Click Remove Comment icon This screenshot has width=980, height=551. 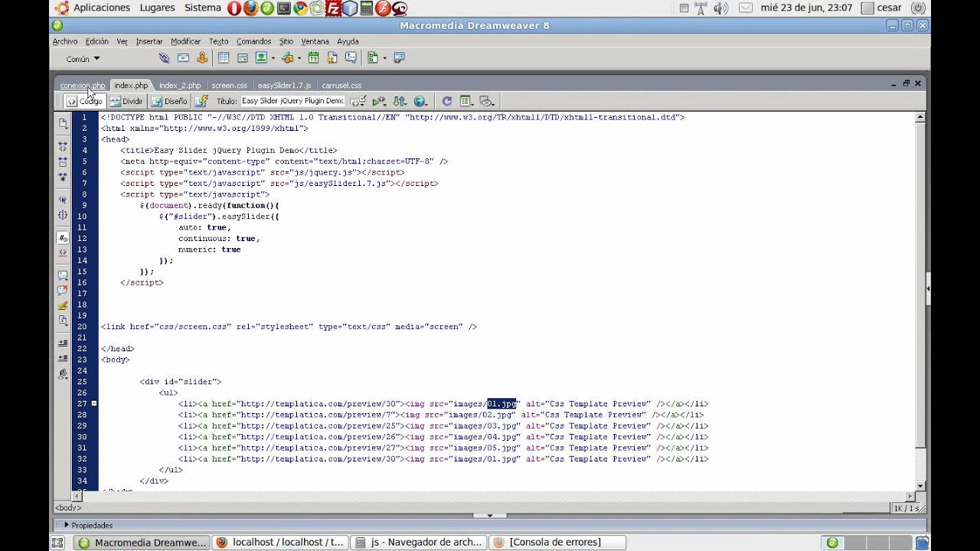[63, 291]
